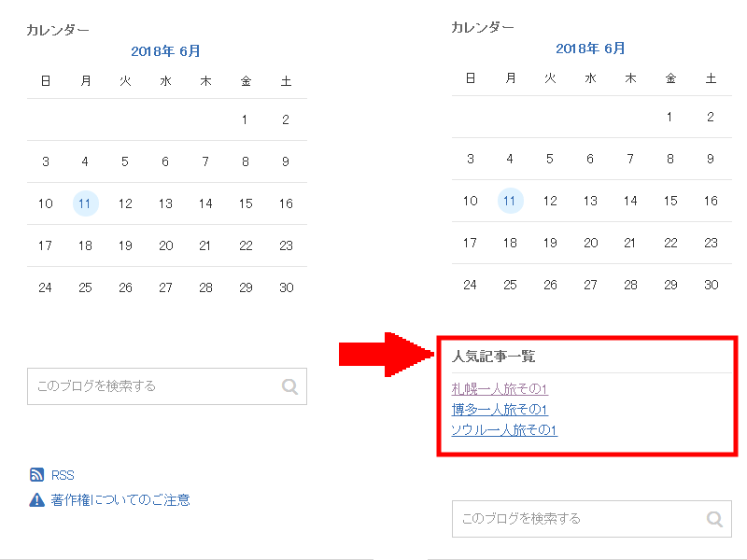The width and height of the screenshot is (747, 560).
Task: Click day 5 in left calendar
Action: (x=125, y=161)
